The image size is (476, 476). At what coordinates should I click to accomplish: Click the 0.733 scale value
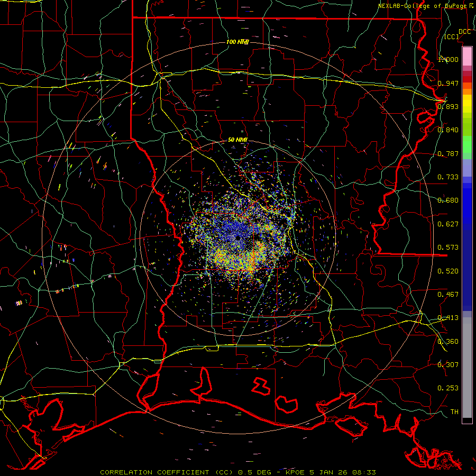click(x=448, y=177)
